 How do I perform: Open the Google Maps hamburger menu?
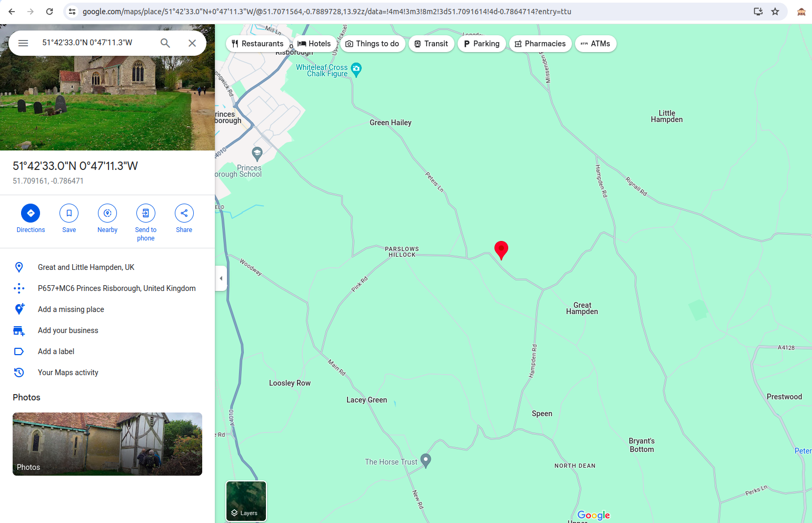(23, 43)
